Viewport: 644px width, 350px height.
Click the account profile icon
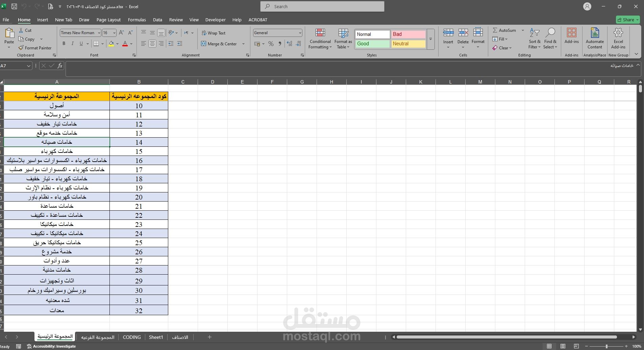587,6
